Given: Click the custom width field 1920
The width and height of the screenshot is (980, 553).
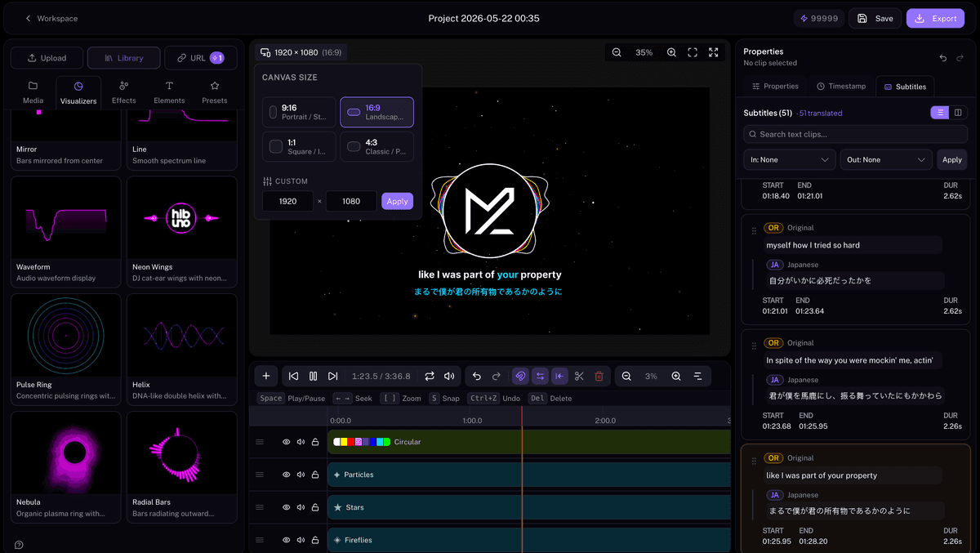Looking at the screenshot, I should tap(287, 201).
